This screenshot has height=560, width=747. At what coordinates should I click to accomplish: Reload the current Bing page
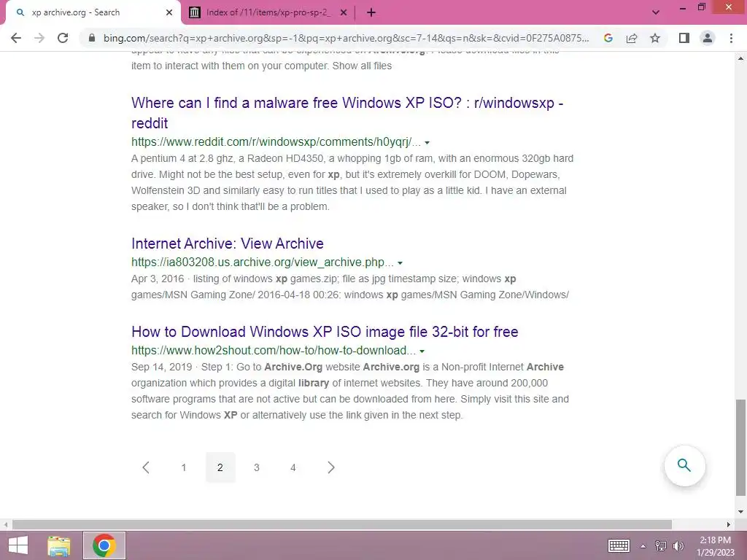click(63, 38)
